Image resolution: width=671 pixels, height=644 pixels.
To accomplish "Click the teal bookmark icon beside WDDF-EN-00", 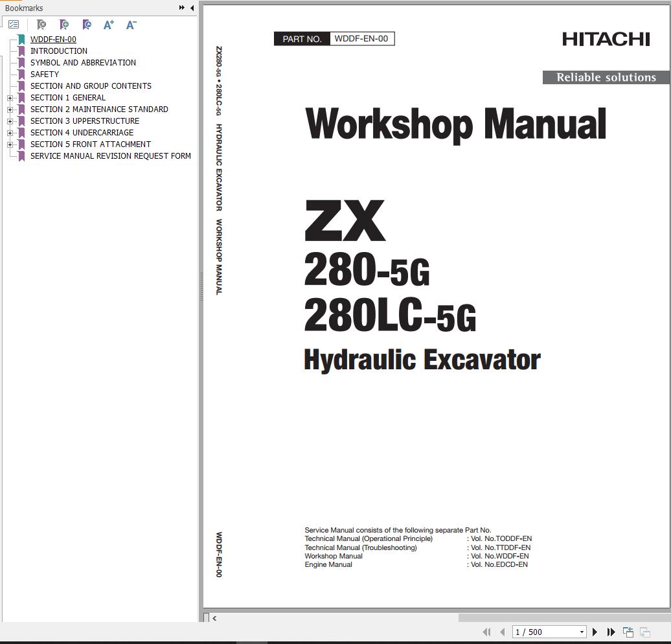I will [x=21, y=40].
